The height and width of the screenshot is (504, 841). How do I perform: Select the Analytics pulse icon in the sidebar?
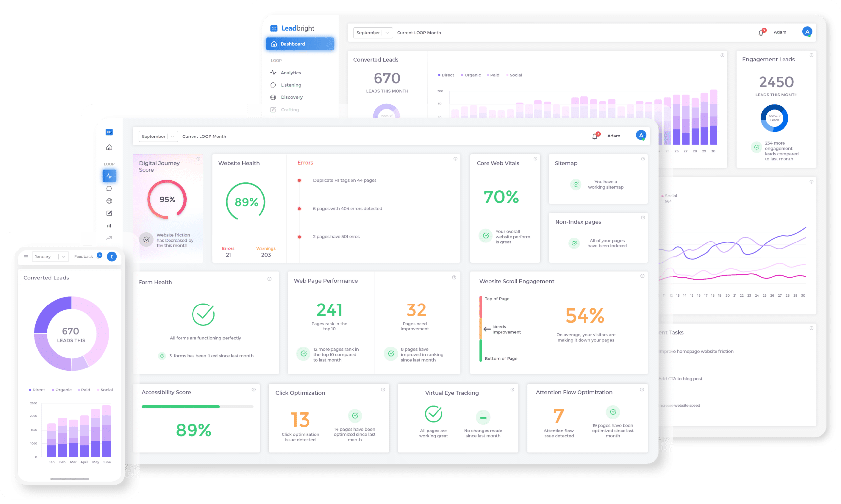(x=109, y=176)
